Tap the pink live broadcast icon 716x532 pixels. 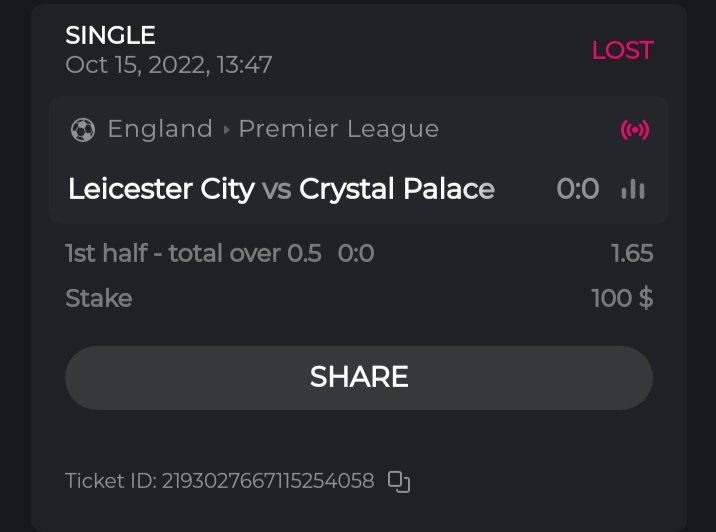pyautogui.click(x=634, y=130)
